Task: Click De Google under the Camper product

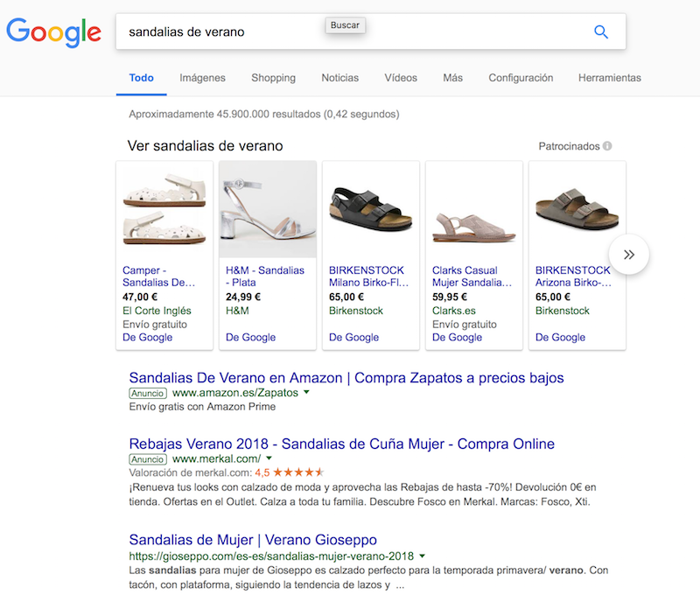Action: click(147, 337)
